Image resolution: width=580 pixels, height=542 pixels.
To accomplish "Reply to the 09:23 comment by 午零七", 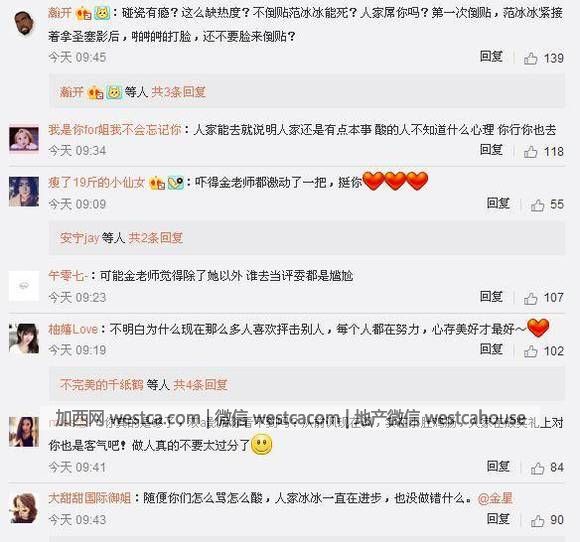I will (x=491, y=297).
